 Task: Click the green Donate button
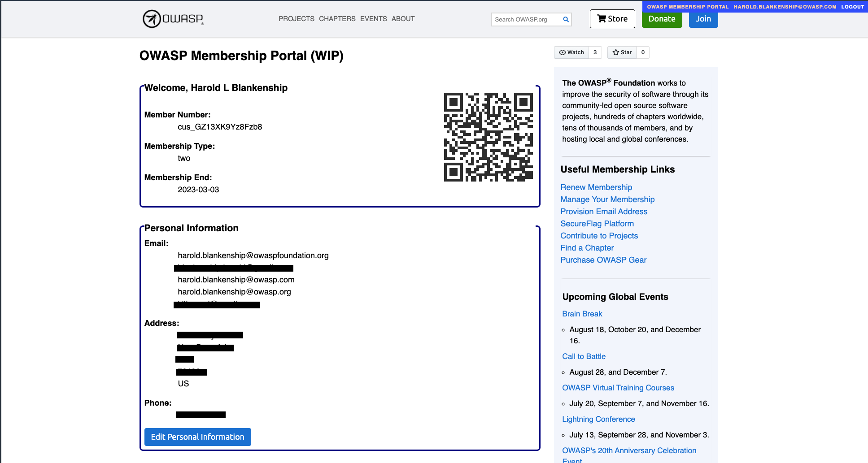[662, 19]
